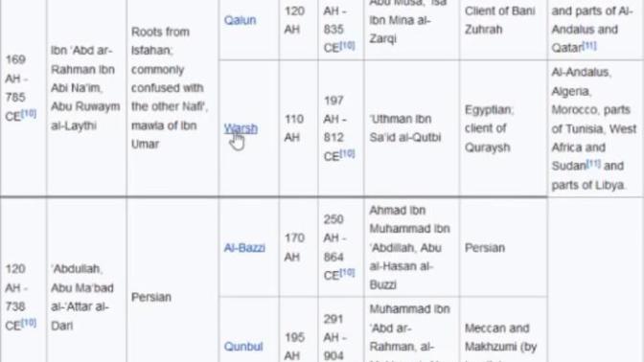The height and width of the screenshot is (362, 644).
Task: Click the 'Abdullah, Abu Ma'bad al-'Attar al-Dari cell
Action: click(x=86, y=297)
